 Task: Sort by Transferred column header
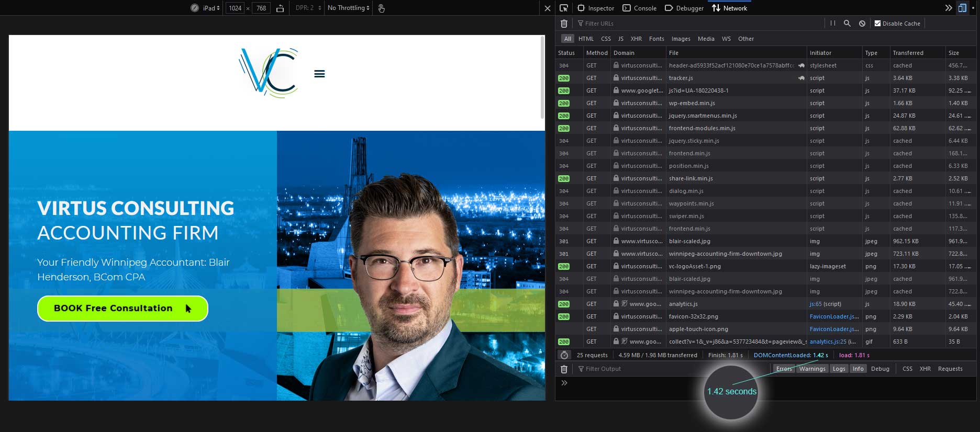pyautogui.click(x=917, y=53)
